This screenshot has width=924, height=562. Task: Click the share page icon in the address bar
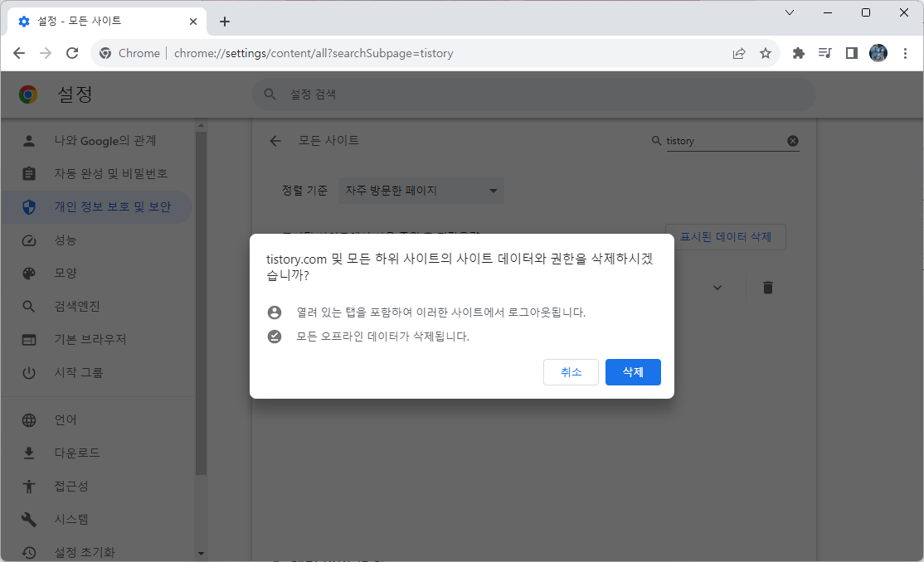pos(739,53)
